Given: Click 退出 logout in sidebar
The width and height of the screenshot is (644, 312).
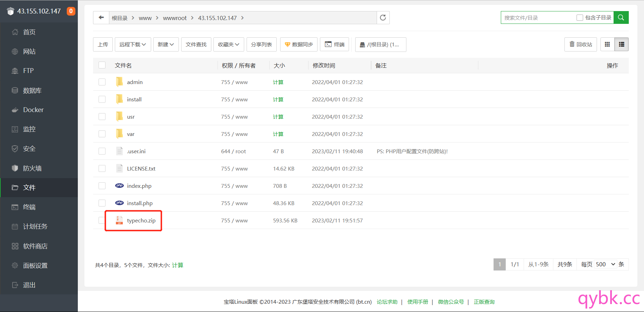Looking at the screenshot, I should [x=39, y=285].
